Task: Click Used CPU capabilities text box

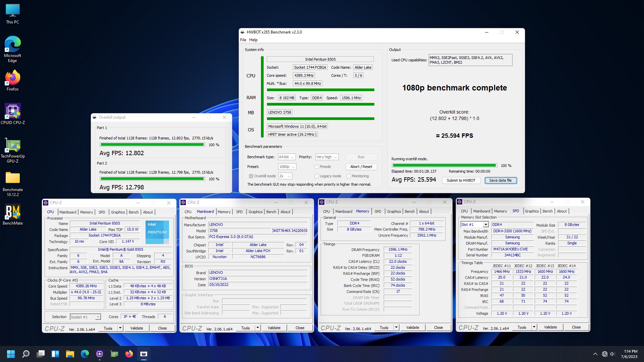Action: click(470, 60)
